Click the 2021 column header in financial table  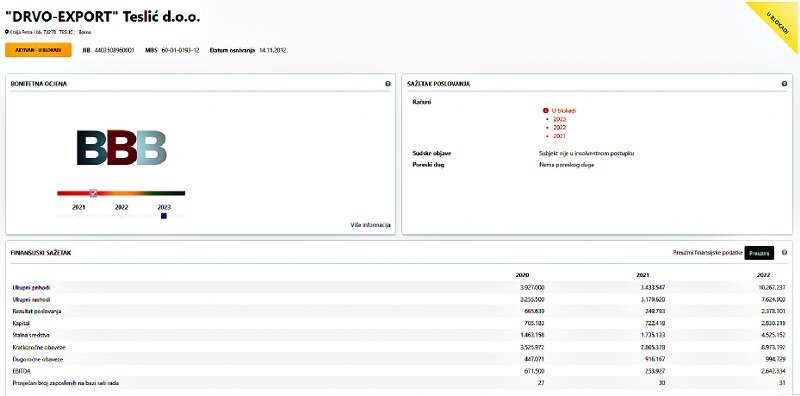coord(643,275)
